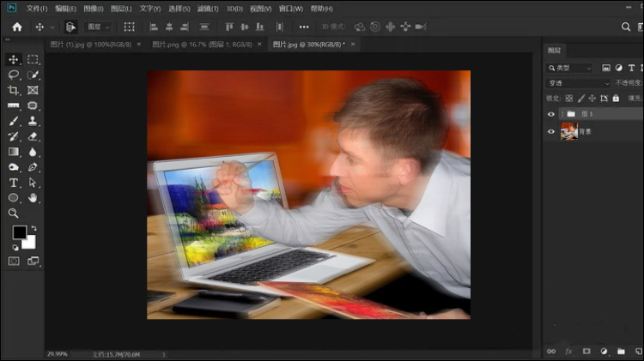Select the Background layer thumbnail
This screenshot has height=361, width=644.
click(x=569, y=131)
